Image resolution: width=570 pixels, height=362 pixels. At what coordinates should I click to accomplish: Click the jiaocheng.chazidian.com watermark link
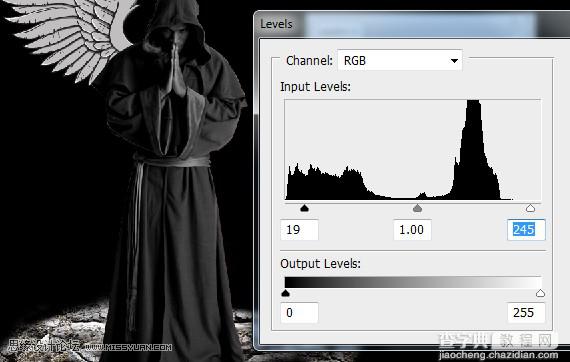coord(498,355)
